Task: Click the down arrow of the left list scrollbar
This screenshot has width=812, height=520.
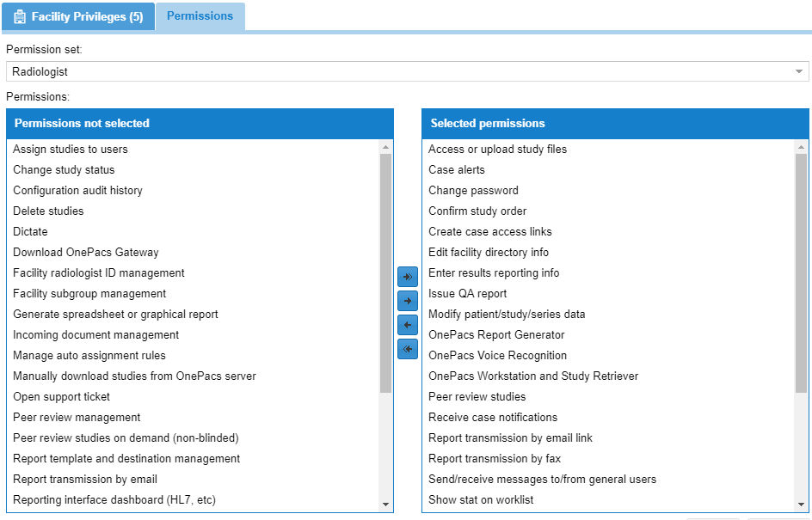Action: (x=385, y=504)
